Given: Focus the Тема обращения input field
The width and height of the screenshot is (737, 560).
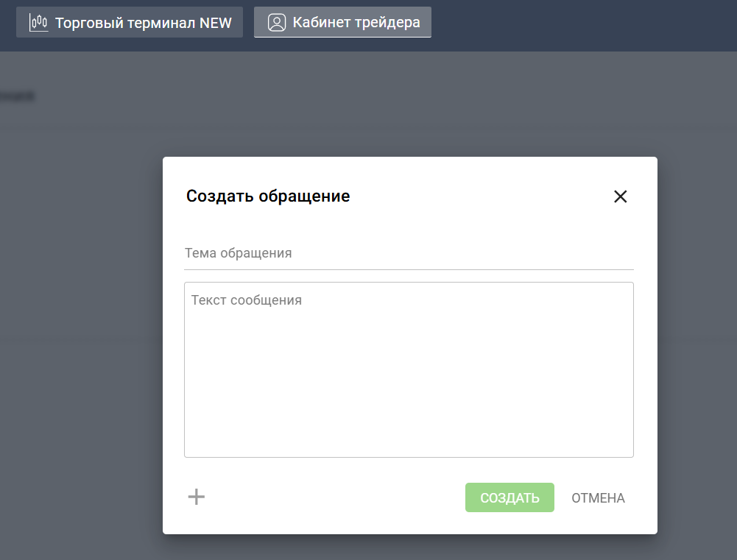Looking at the screenshot, I should pos(409,253).
